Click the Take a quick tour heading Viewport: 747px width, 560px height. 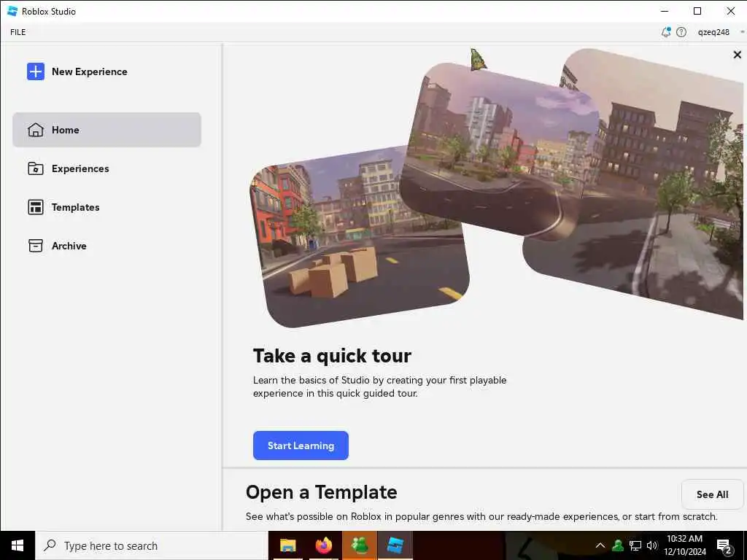(332, 356)
